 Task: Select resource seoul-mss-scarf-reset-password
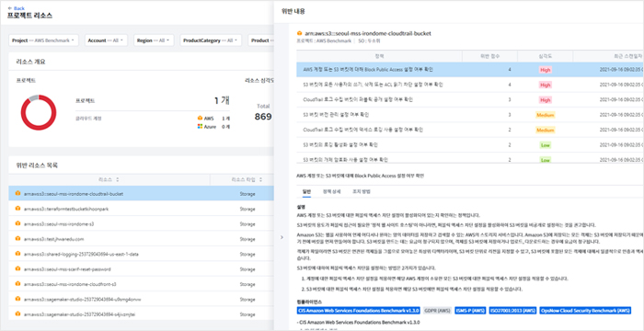tap(67, 269)
